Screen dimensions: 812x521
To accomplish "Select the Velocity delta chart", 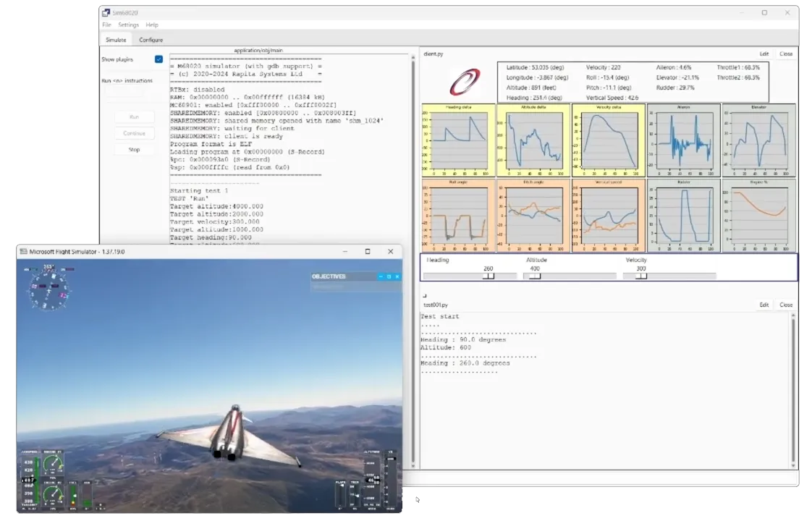I will pyautogui.click(x=609, y=140).
